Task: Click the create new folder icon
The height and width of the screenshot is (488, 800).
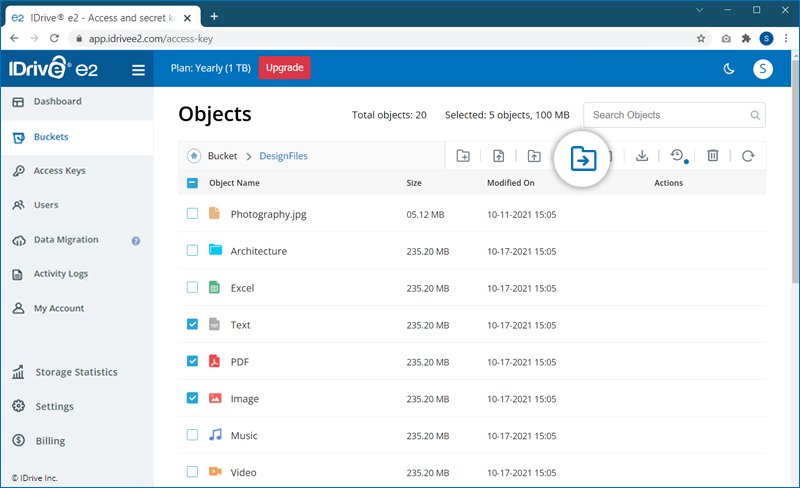Action: click(x=463, y=156)
